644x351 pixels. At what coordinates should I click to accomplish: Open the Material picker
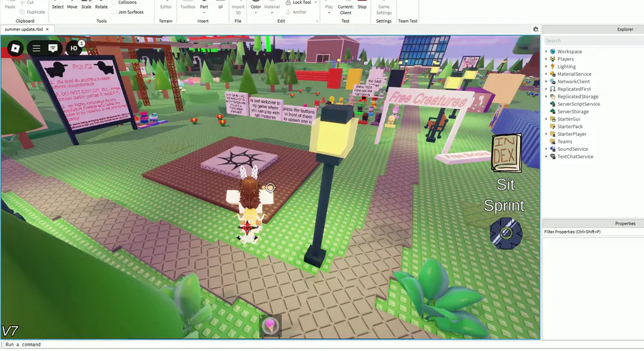click(x=271, y=5)
